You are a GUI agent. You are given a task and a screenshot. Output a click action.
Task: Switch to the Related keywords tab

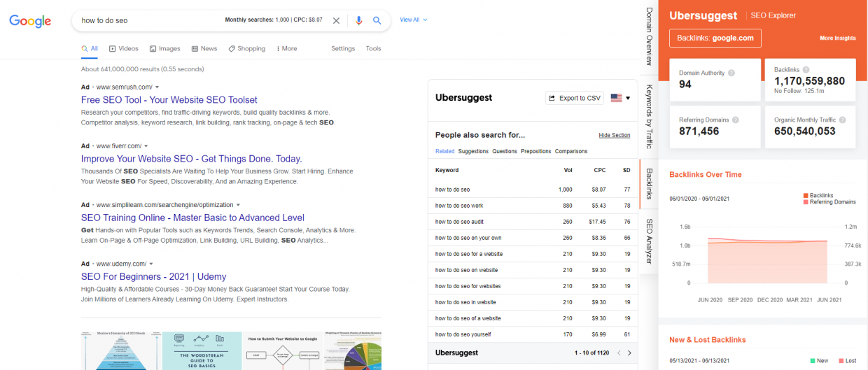tap(444, 151)
